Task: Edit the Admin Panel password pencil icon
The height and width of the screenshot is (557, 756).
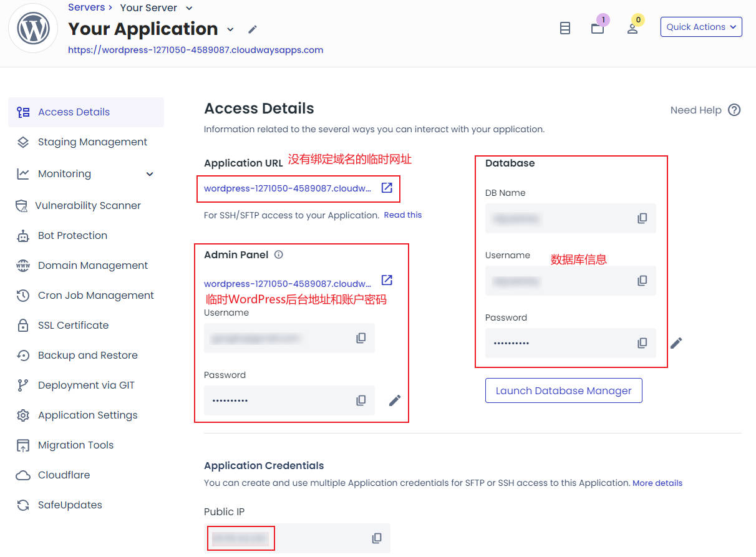Action: click(x=395, y=400)
